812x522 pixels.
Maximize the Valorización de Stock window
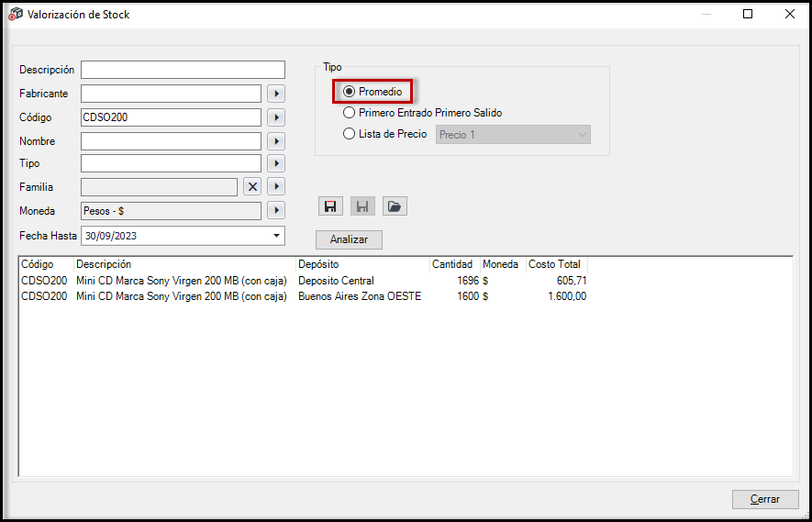pyautogui.click(x=748, y=15)
